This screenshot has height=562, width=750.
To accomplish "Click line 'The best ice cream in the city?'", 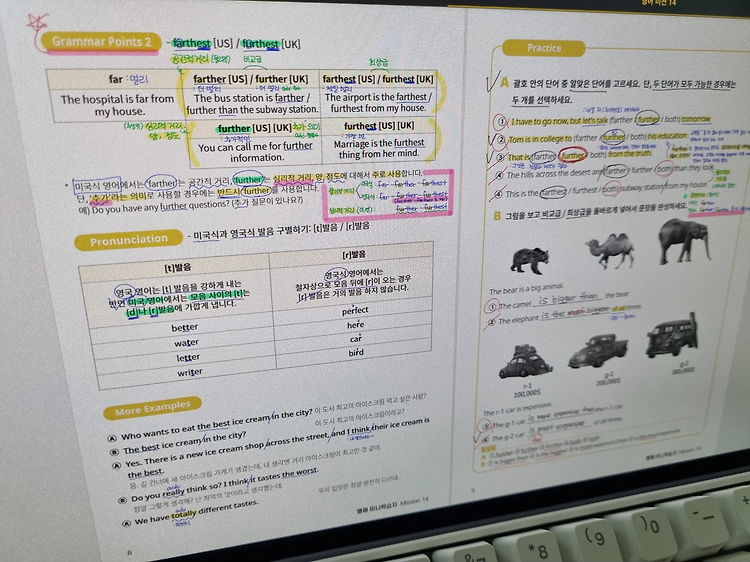I will point(185,443).
